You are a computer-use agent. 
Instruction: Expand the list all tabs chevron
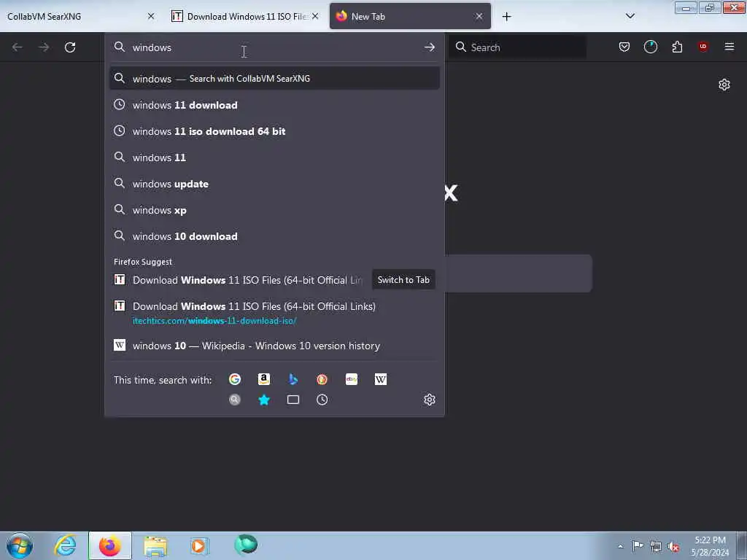point(630,16)
